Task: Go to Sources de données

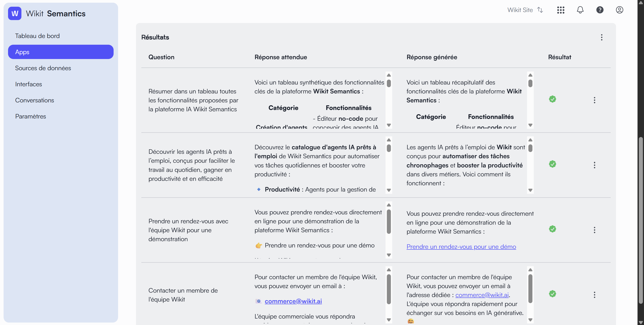Action: (x=43, y=68)
